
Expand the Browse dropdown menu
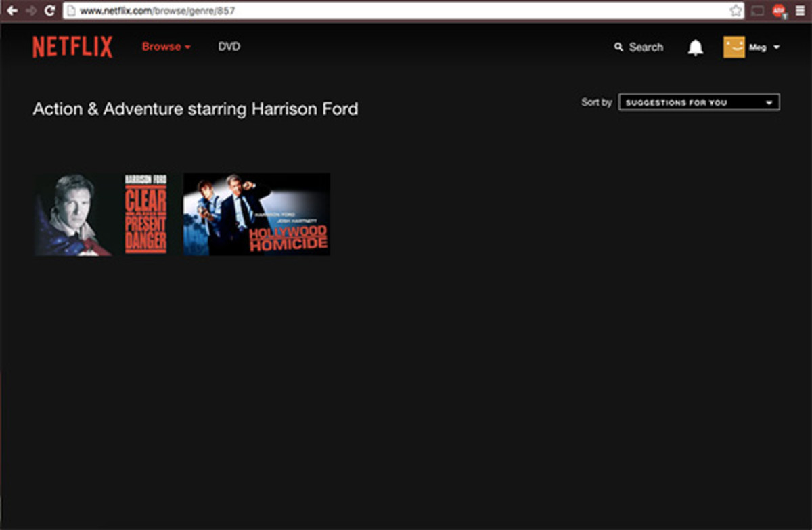click(x=166, y=47)
